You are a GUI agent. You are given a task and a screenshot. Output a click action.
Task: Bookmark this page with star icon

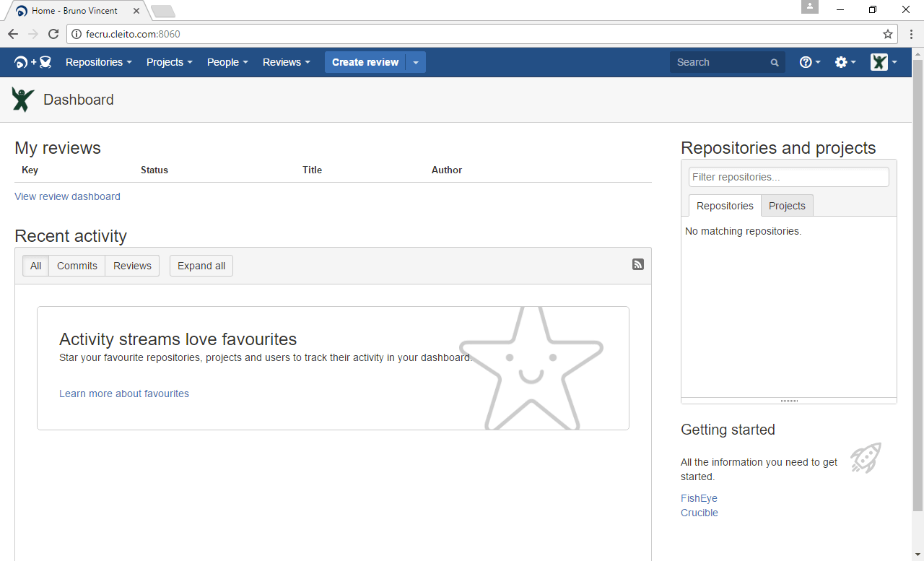pyautogui.click(x=888, y=34)
